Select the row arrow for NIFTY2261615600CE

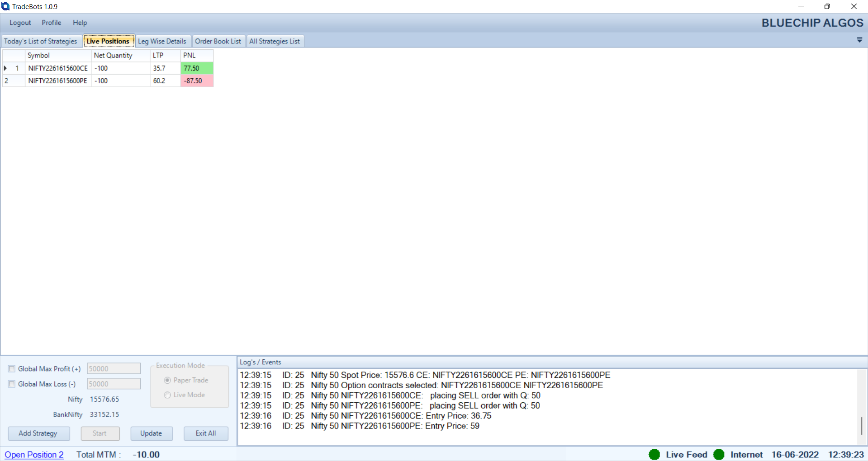[5, 68]
